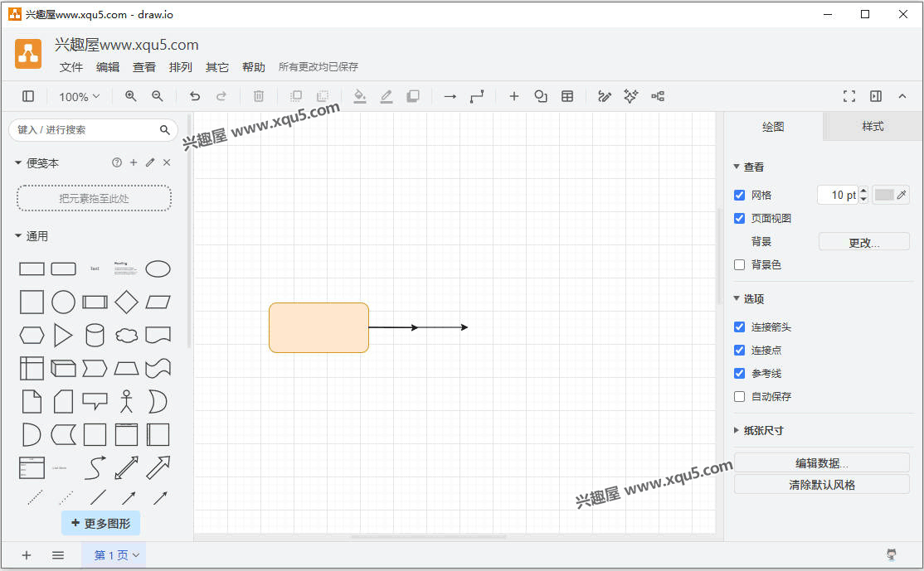Open the line color pencil tool
This screenshot has height=571, width=924.
point(386,96)
